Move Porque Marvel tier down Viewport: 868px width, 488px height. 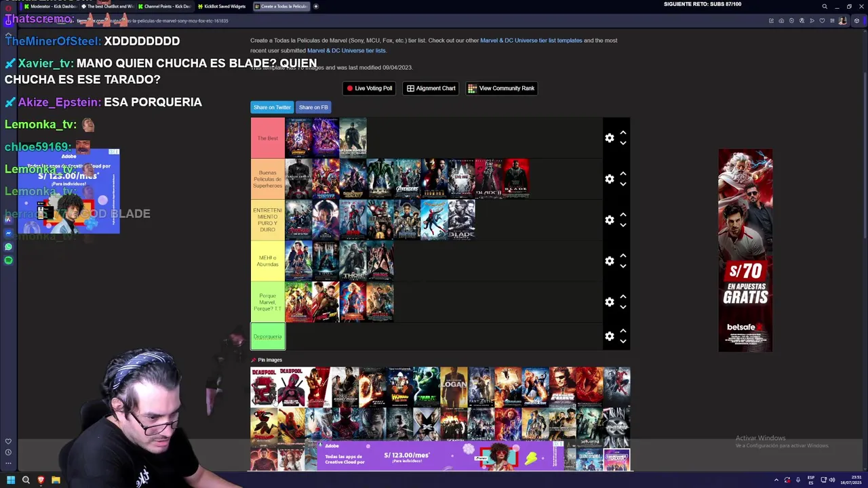pyautogui.click(x=623, y=306)
